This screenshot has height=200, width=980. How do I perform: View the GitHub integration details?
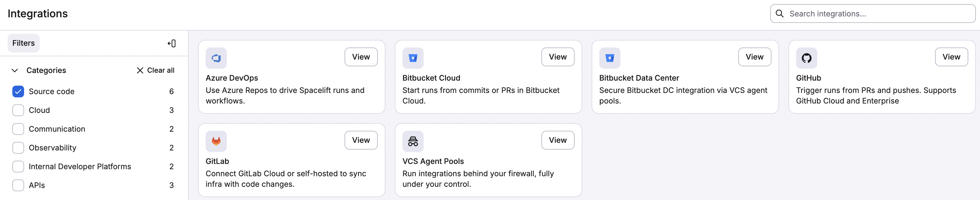[x=952, y=57]
